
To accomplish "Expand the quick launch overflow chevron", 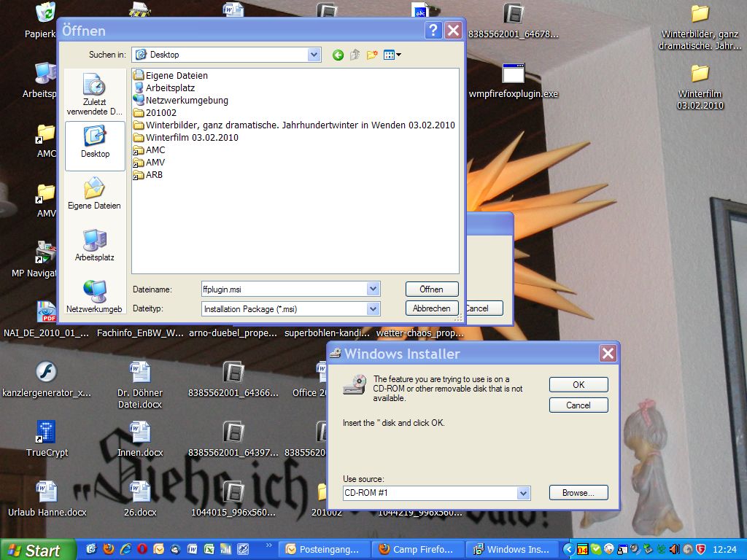I will pos(269,545).
